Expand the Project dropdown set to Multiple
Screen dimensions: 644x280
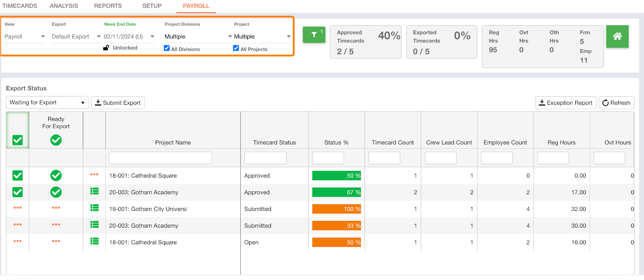pyautogui.click(x=262, y=37)
